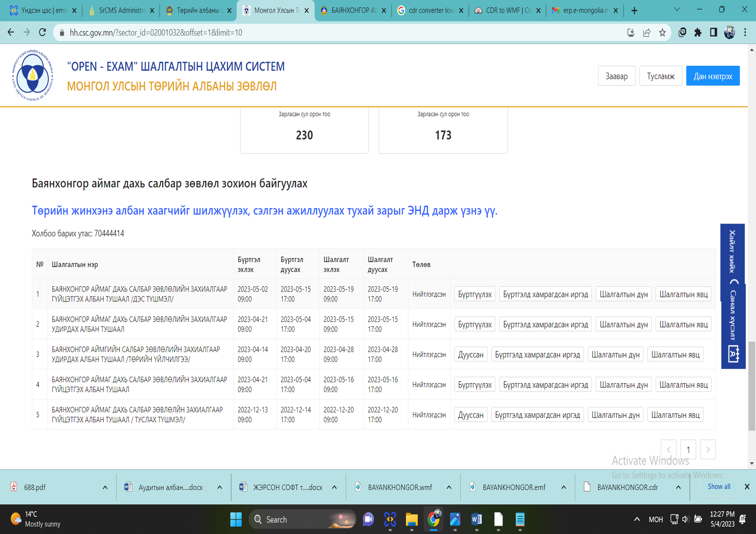Close the cdr converter tab
This screenshot has width=756, height=534.
461,11
